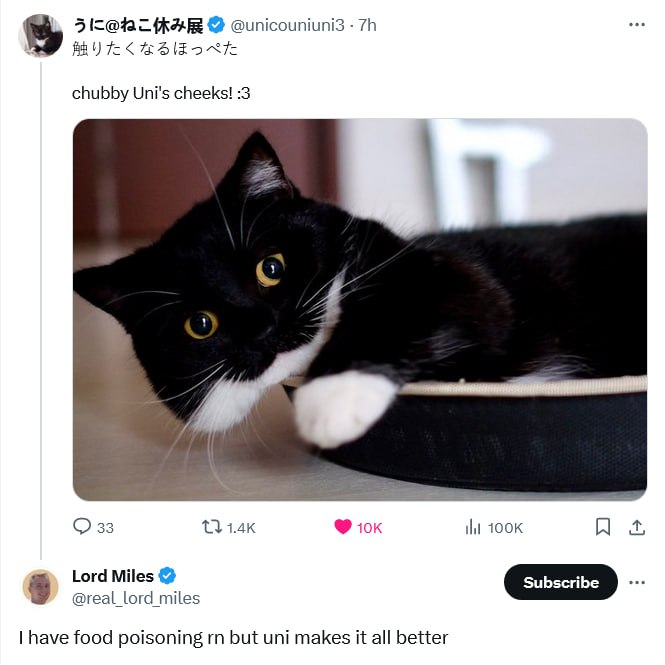Go to the @real_lord_miles handle
665x665 pixels.
[x=136, y=598]
